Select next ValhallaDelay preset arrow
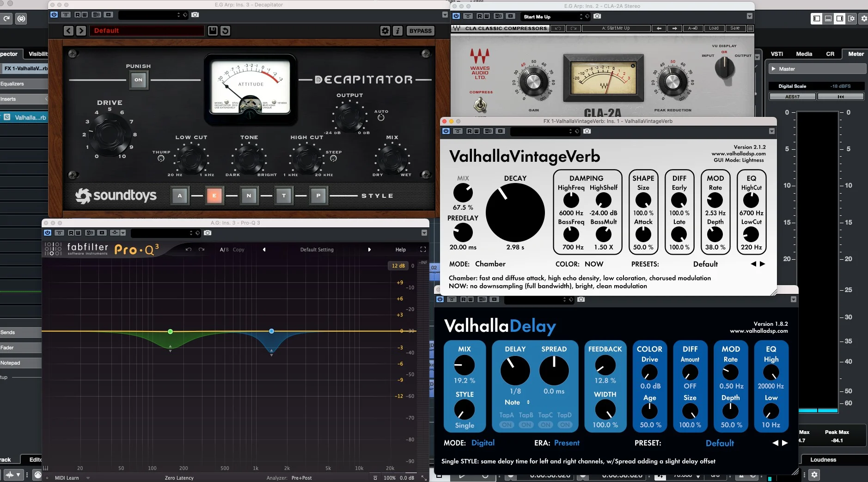The width and height of the screenshot is (868, 482). [x=785, y=443]
